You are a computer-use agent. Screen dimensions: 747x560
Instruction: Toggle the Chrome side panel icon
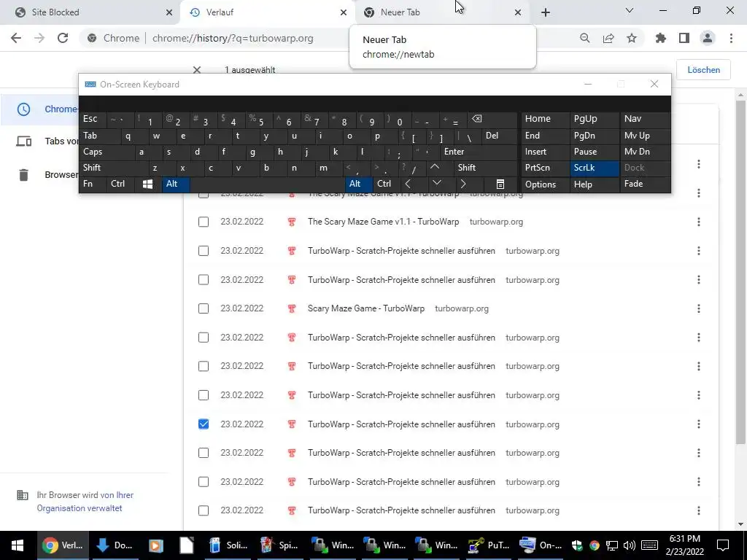(x=684, y=38)
